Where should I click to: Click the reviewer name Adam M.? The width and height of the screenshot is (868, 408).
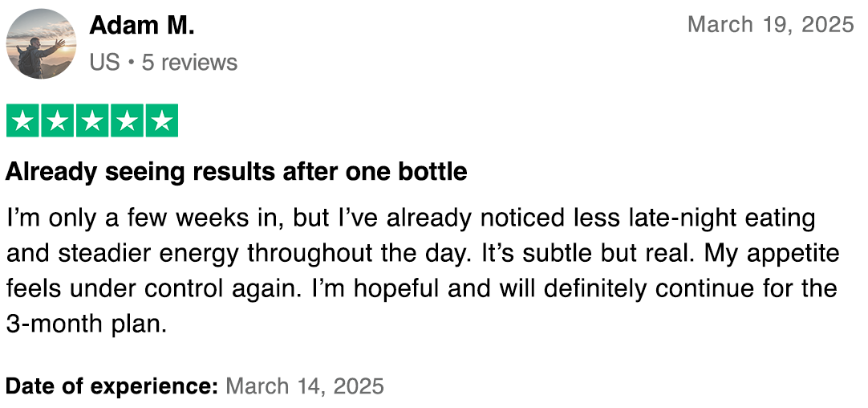[x=142, y=26]
